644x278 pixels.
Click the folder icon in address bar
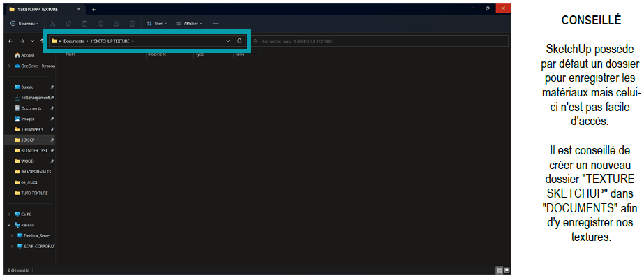pyautogui.click(x=54, y=41)
